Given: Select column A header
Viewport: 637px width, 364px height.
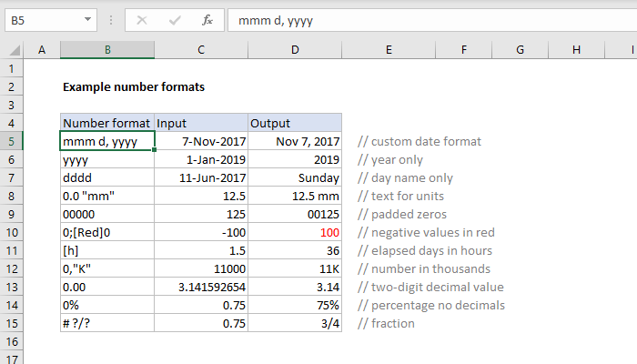Looking at the screenshot, I should (42, 49).
